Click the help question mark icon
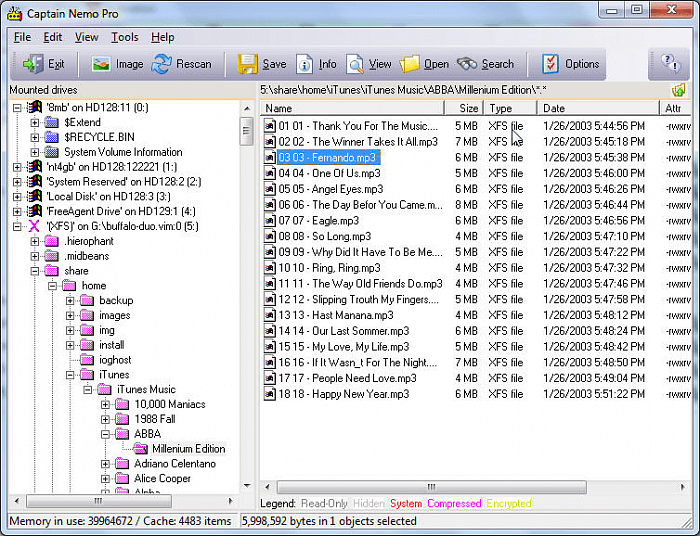The height and width of the screenshot is (536, 700). click(670, 63)
